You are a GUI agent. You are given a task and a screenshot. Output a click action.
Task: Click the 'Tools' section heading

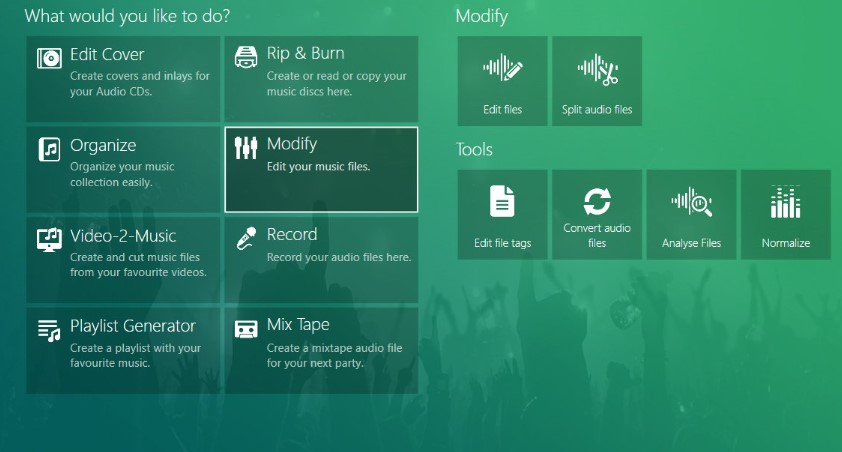point(474,149)
